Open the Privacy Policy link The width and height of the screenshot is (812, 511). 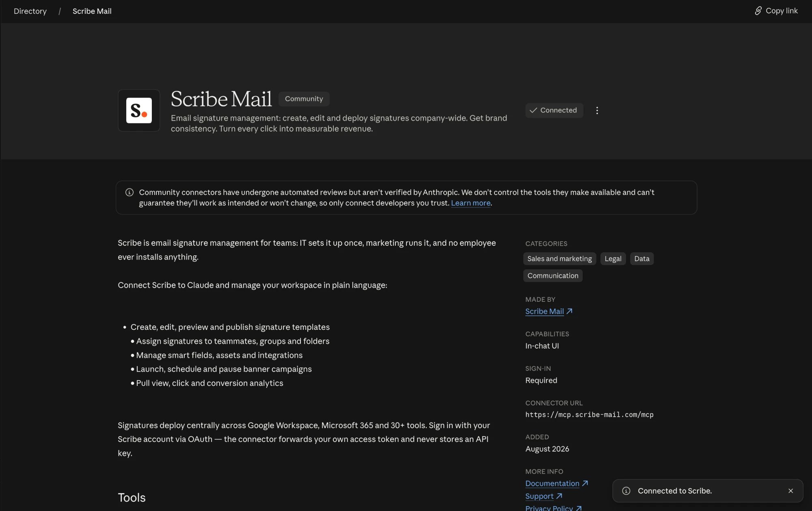pyautogui.click(x=549, y=508)
